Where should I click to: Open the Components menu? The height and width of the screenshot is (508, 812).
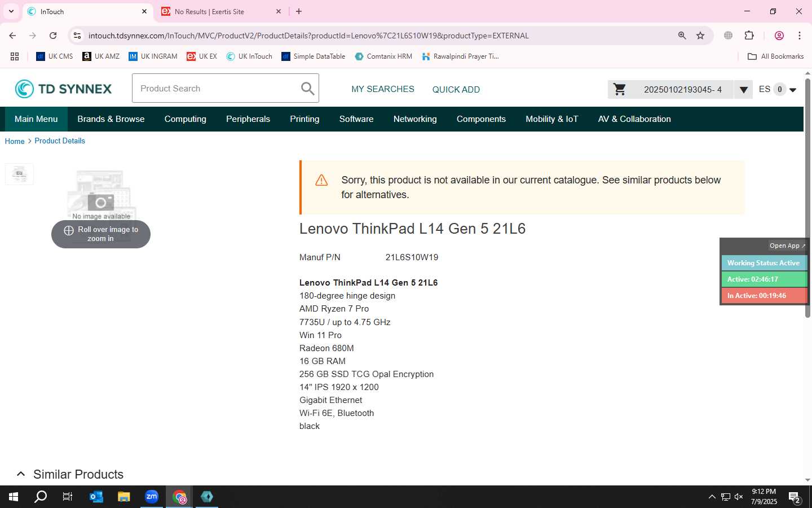click(481, 119)
